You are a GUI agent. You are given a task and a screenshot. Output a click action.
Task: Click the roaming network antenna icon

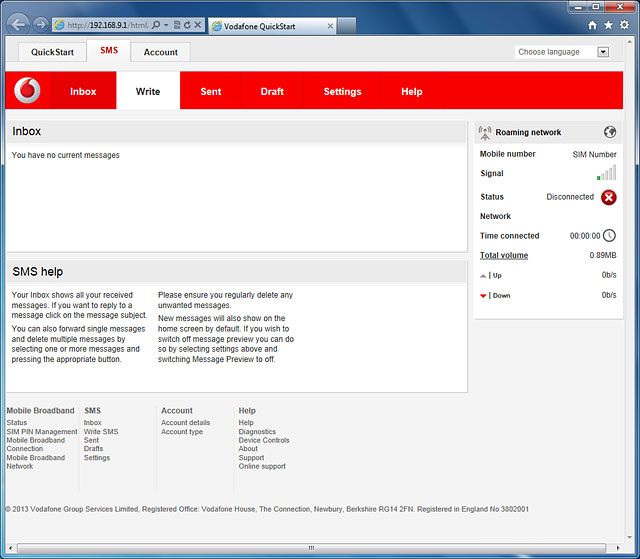(485, 132)
